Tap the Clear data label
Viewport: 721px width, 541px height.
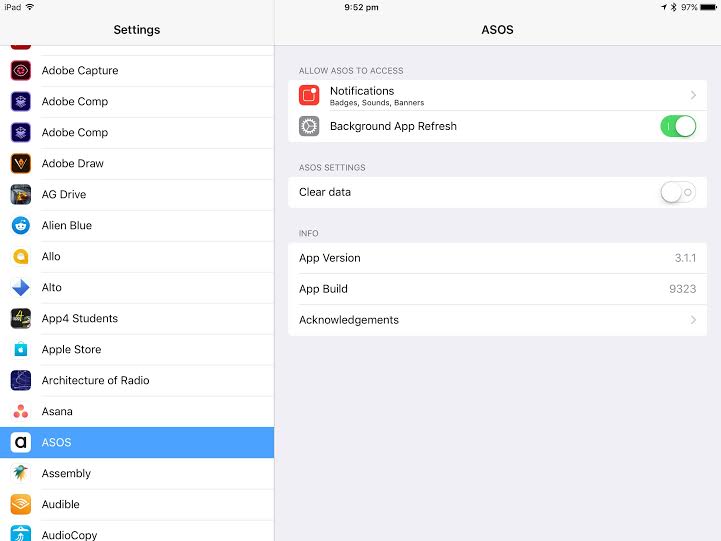coord(325,192)
